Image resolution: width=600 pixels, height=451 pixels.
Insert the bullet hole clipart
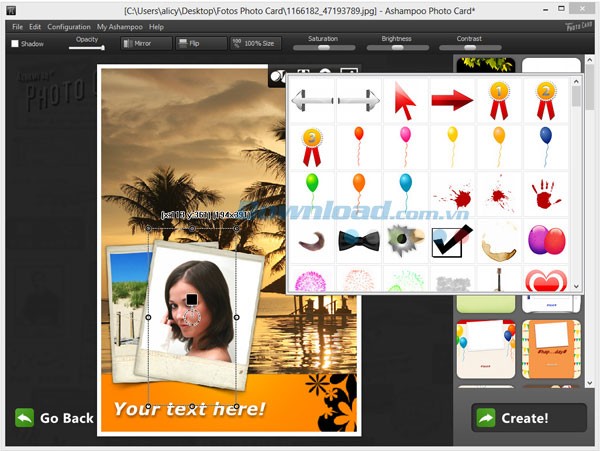[405, 240]
